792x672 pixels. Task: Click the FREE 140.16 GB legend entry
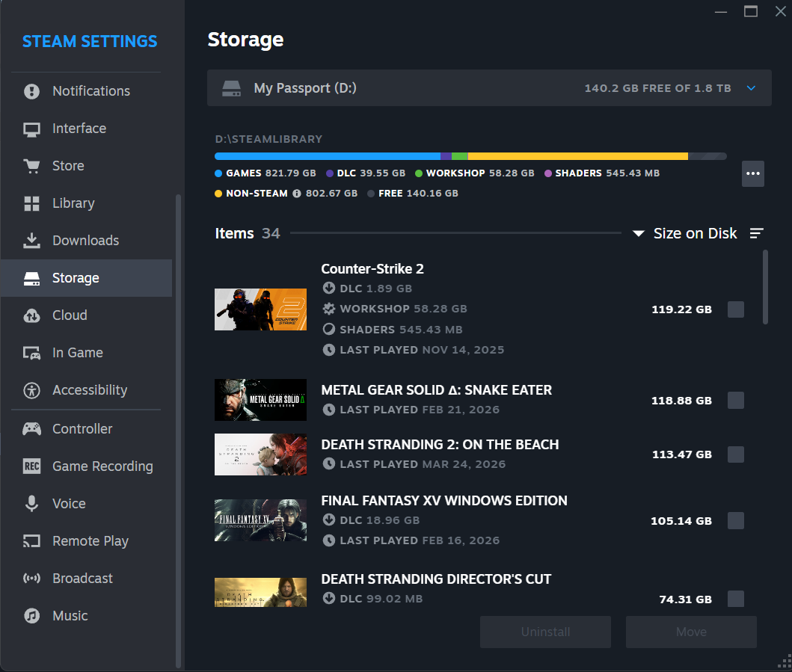click(x=413, y=194)
